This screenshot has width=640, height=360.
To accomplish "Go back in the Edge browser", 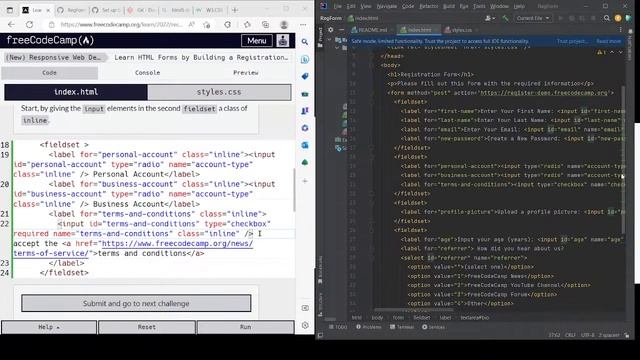I will [x=11, y=24].
